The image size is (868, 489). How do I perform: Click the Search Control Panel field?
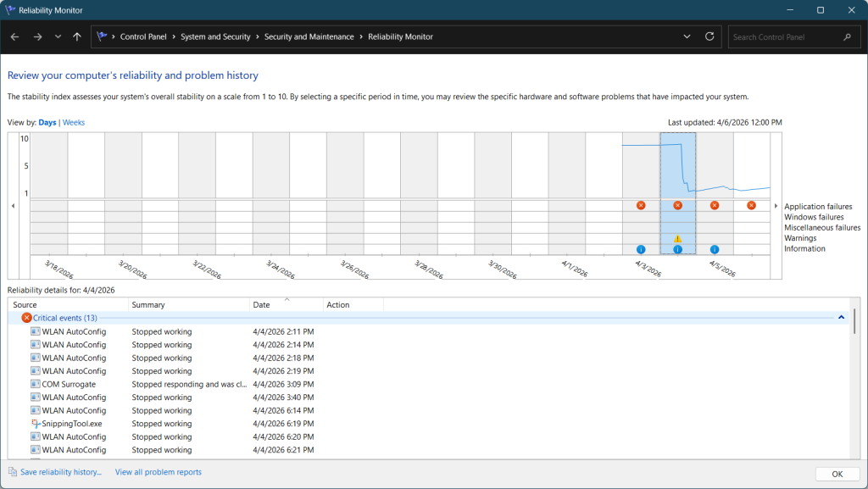[784, 37]
